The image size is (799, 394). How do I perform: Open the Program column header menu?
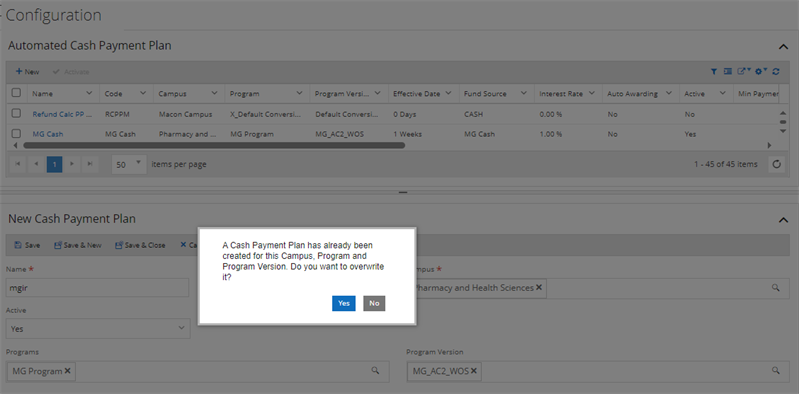(x=300, y=93)
